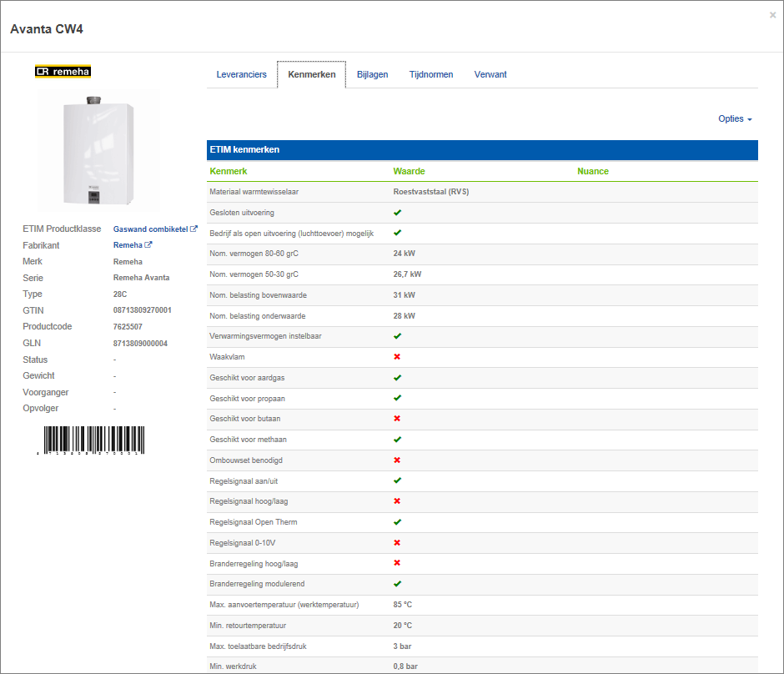784x674 pixels.
Task: Click the green checkmark for Regelsignaal Open Therm
Action: (397, 522)
